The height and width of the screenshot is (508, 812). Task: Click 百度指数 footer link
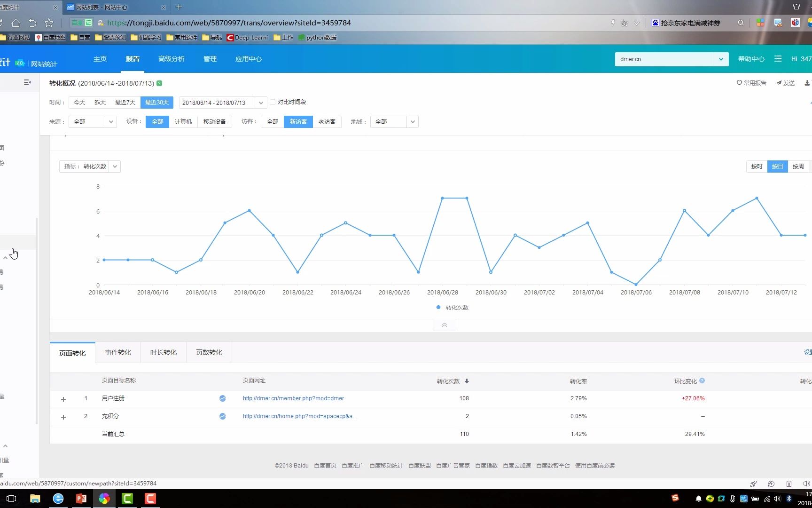point(486,466)
